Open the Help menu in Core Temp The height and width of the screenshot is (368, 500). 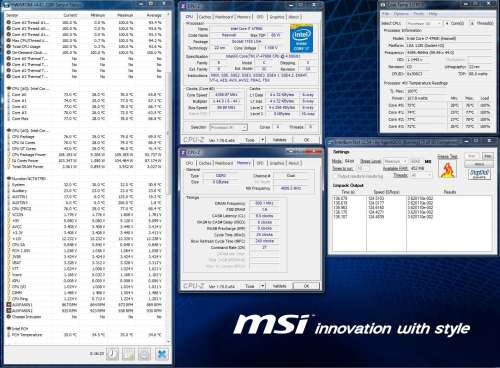pos(433,14)
